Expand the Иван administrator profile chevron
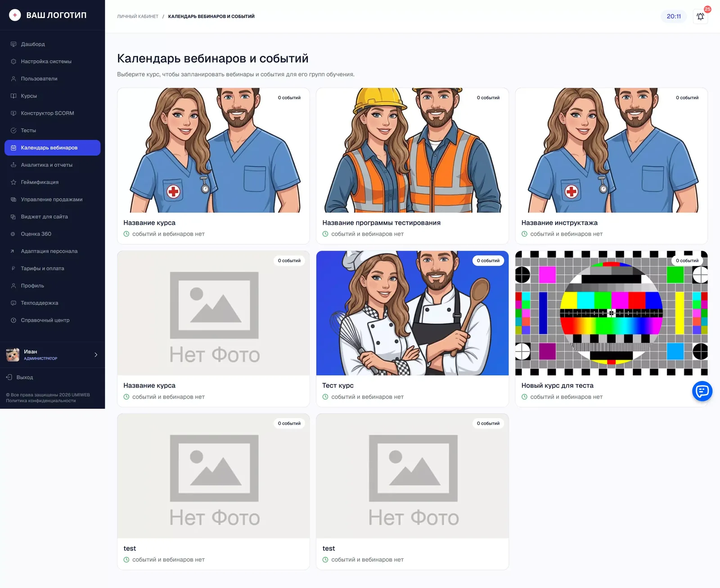Viewport: 720px width, 588px height. [x=96, y=355]
